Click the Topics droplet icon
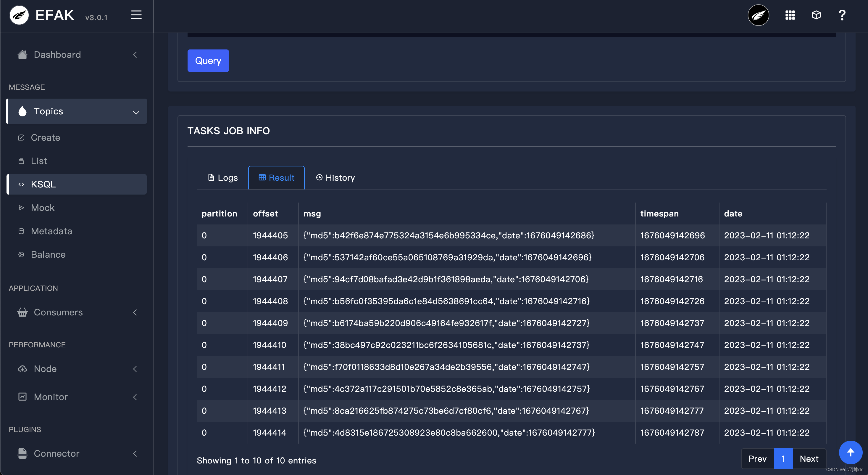 point(22,111)
